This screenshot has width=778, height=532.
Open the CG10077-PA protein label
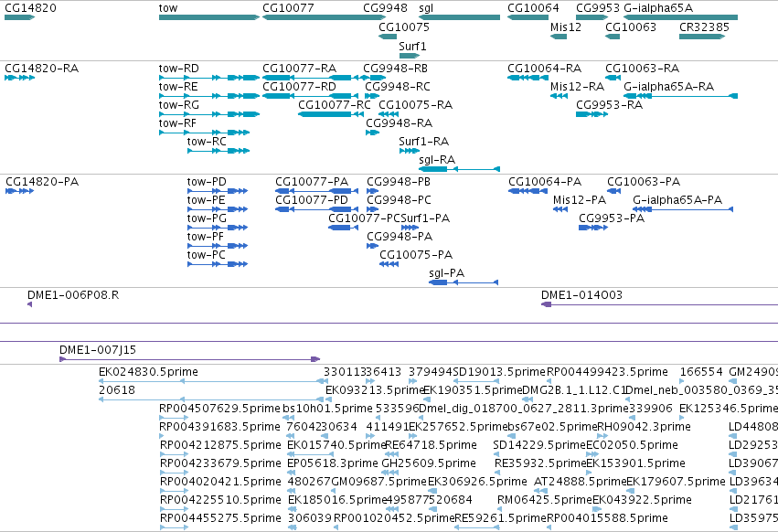[312, 182]
